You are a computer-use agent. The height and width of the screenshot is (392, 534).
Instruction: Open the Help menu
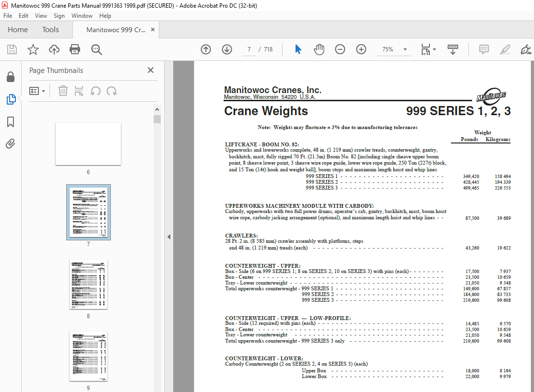[105, 16]
